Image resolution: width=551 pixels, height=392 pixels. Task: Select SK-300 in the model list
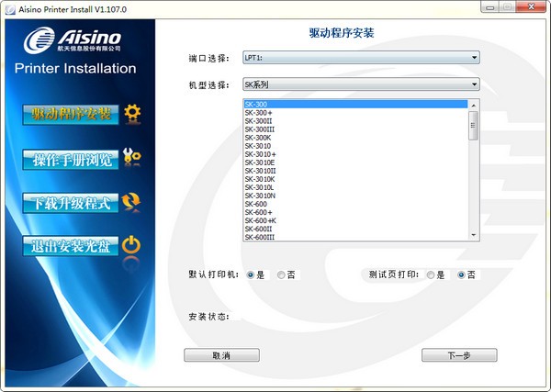pos(355,105)
